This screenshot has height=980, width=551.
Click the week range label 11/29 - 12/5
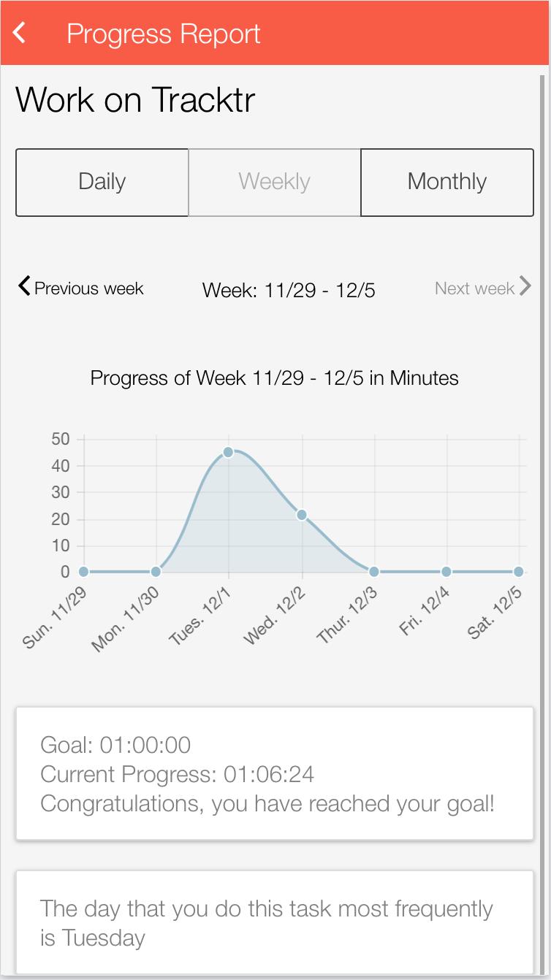pyautogui.click(x=289, y=290)
